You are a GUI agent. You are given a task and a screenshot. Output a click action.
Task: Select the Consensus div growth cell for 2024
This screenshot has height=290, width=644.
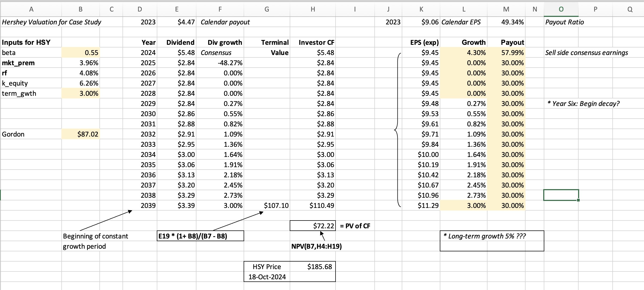(x=216, y=53)
